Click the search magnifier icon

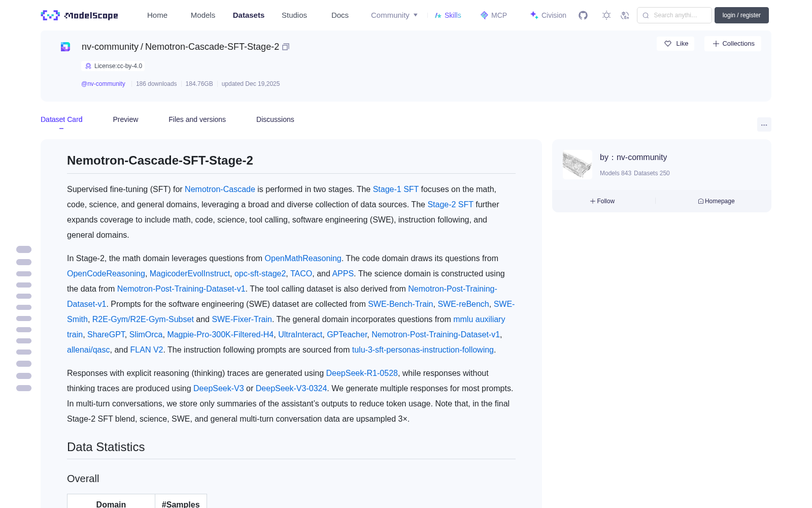pyautogui.click(x=646, y=15)
